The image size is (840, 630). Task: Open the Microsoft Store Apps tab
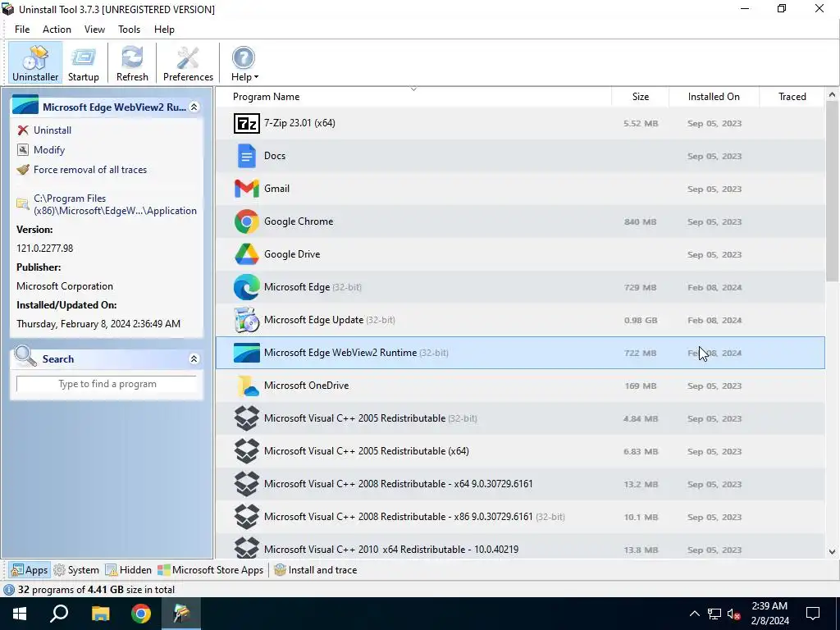pyautogui.click(x=211, y=570)
